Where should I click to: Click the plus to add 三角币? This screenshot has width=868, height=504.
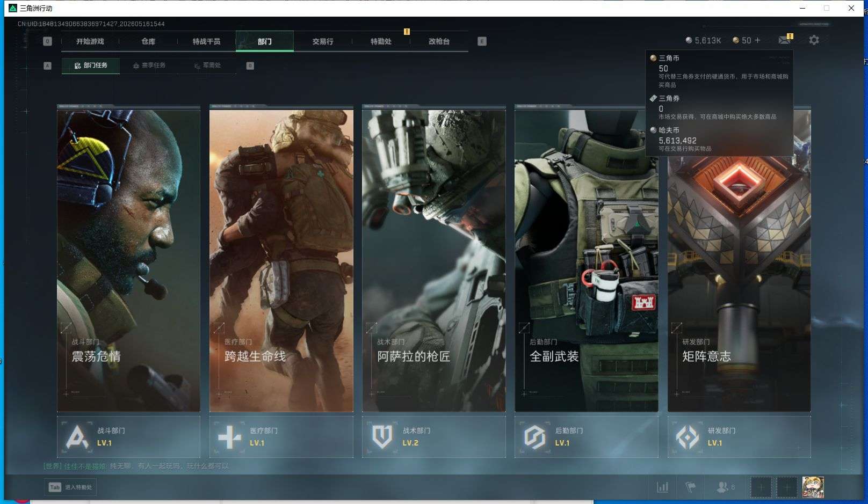coord(757,40)
